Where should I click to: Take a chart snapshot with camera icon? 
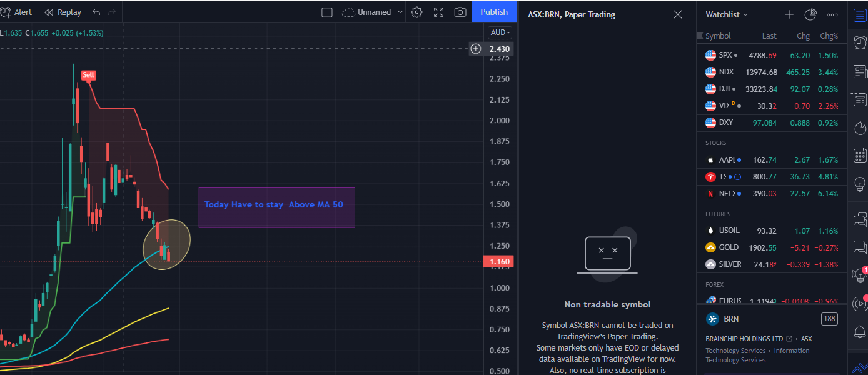click(x=460, y=12)
